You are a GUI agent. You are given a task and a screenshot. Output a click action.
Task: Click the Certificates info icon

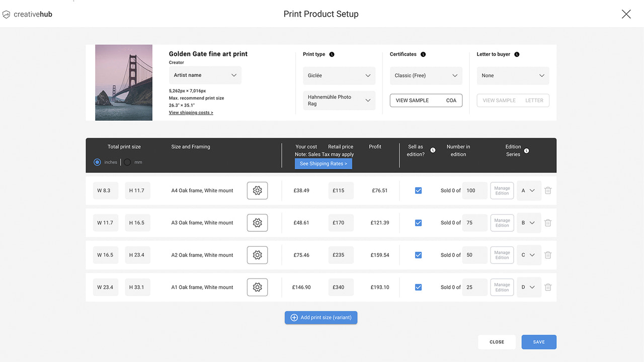pos(423,54)
